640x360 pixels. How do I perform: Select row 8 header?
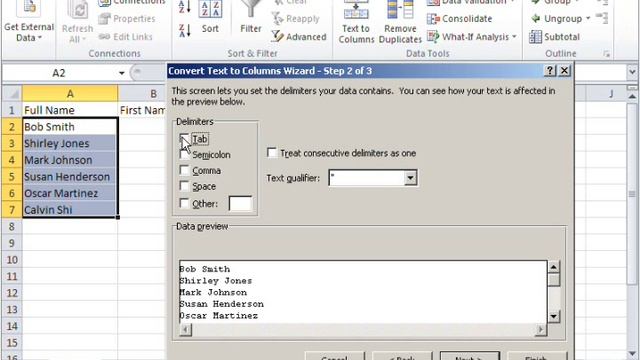tap(12, 227)
